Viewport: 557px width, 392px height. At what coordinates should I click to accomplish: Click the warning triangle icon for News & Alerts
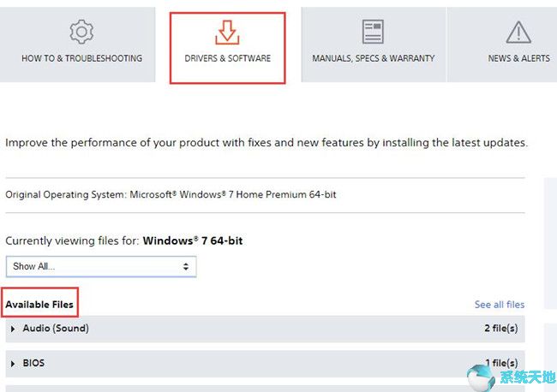click(x=518, y=33)
